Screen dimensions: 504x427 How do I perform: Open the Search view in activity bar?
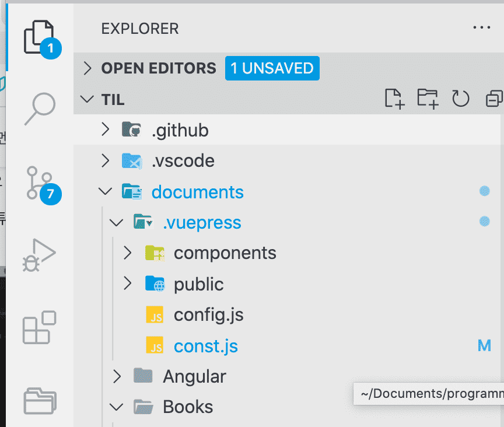coord(39,109)
